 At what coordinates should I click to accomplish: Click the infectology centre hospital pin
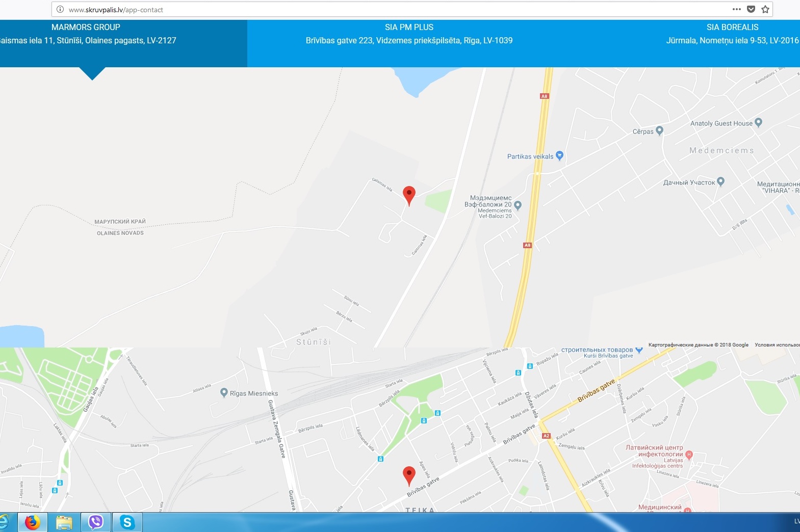(x=689, y=454)
